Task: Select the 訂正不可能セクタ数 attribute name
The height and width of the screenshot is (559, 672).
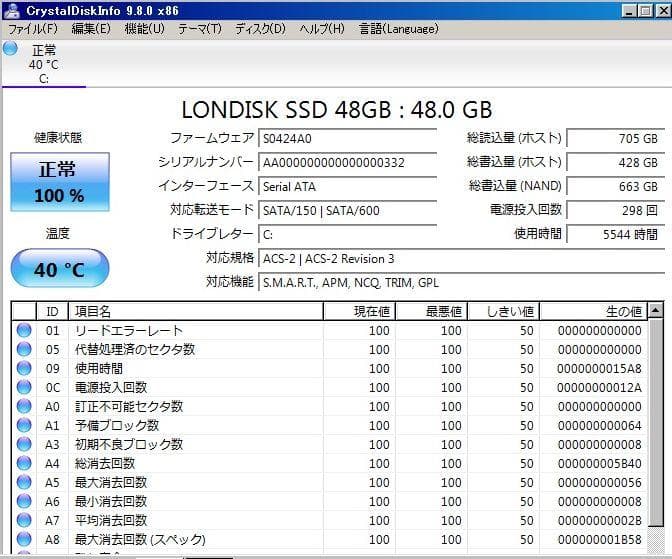Action: [129, 406]
